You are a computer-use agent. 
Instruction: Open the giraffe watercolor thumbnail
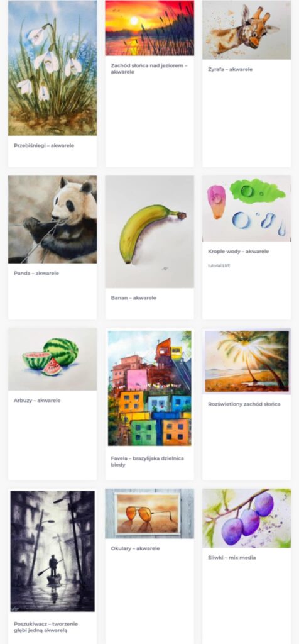tap(246, 30)
